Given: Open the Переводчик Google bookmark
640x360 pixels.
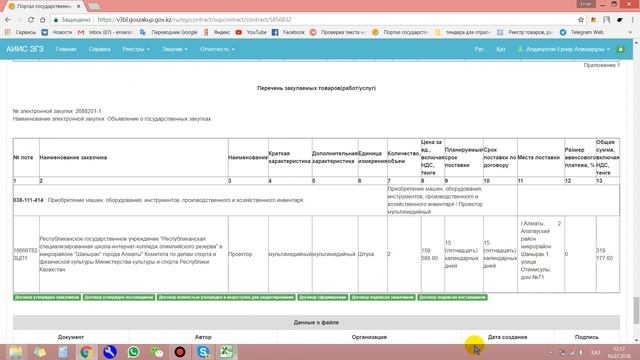Looking at the screenshot, I should pos(169,32).
